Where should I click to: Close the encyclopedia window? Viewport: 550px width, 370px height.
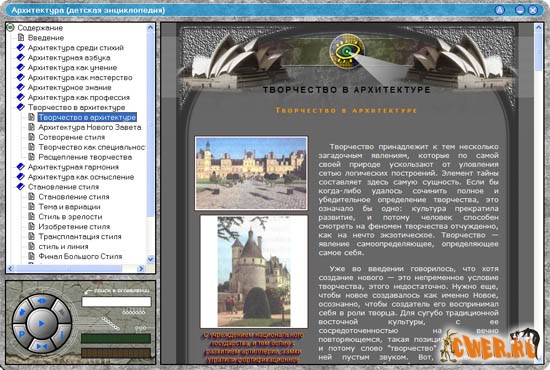pos(533,10)
